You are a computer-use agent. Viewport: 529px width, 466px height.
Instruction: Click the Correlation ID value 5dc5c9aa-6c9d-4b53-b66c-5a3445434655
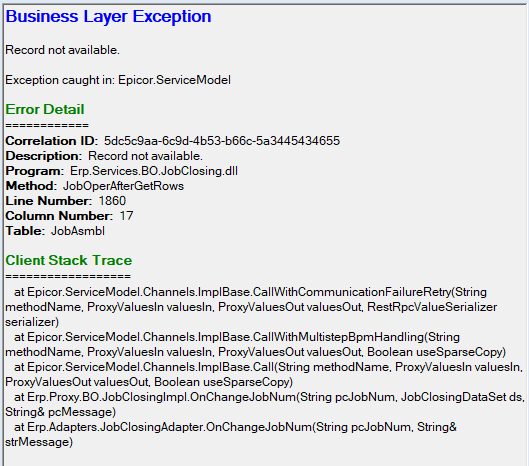222,141
